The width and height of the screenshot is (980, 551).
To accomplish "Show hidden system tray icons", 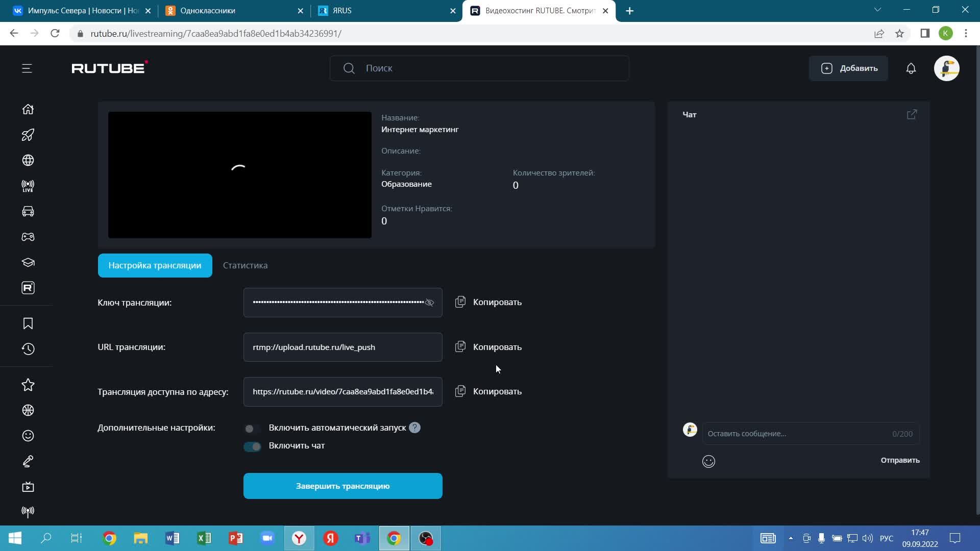I will pos(791,538).
